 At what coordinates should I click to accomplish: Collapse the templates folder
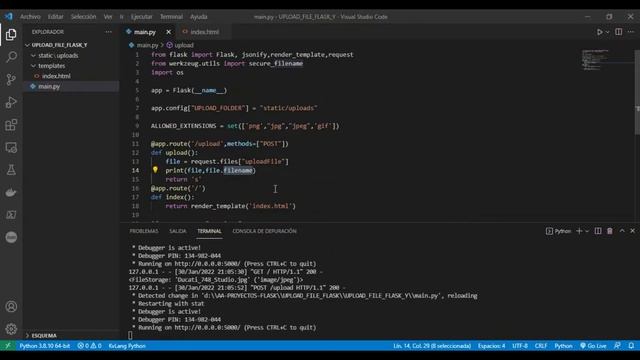52,66
